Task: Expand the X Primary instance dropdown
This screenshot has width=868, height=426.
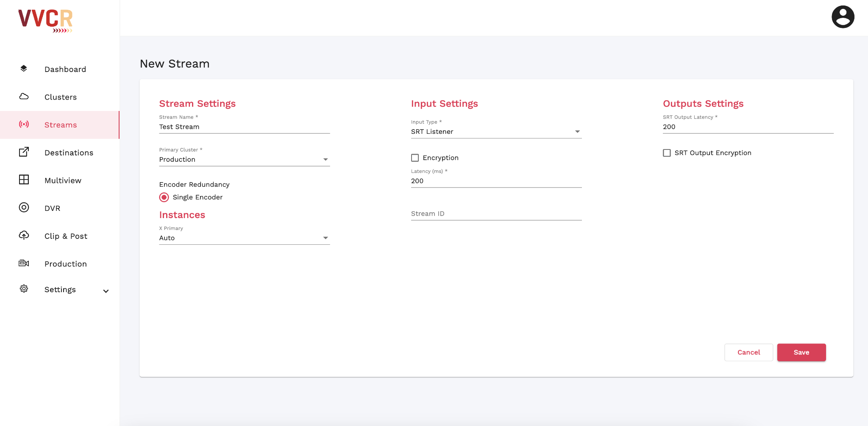Action: [x=244, y=238]
